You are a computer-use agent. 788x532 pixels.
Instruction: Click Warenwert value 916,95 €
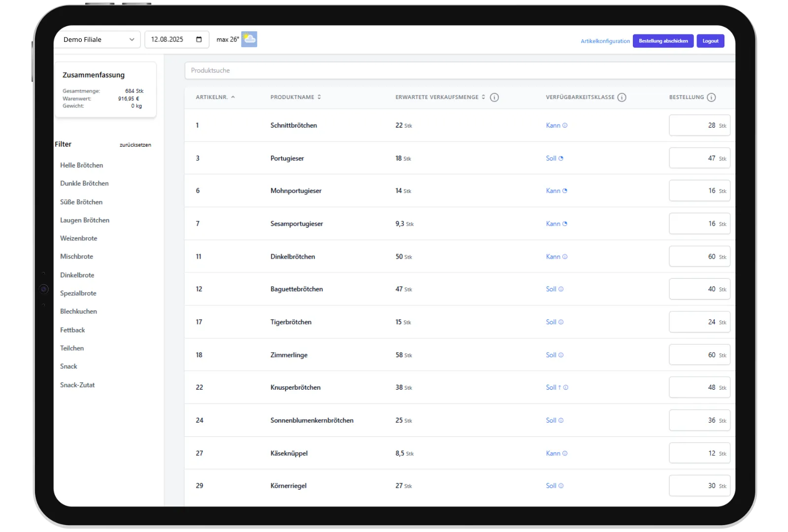129,99
